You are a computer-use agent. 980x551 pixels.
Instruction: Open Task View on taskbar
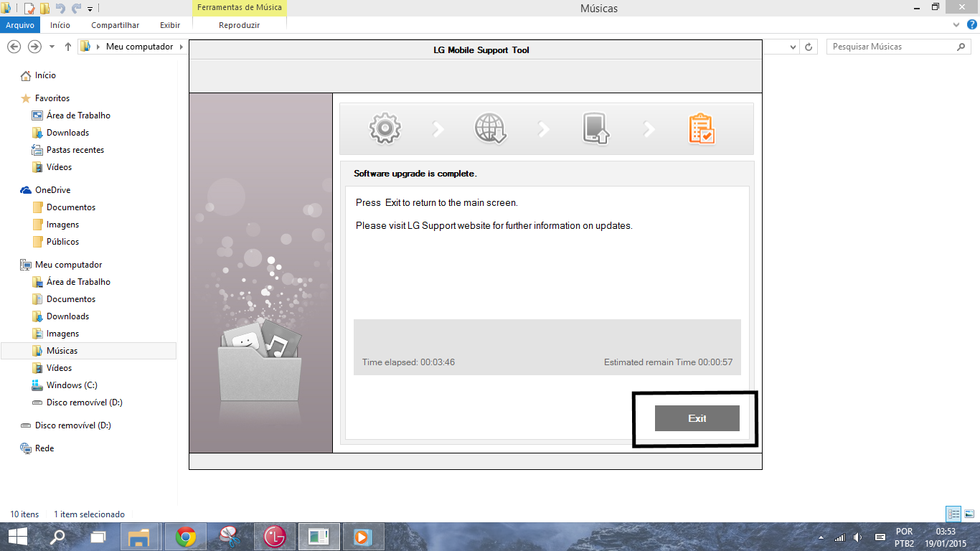pos(98,537)
